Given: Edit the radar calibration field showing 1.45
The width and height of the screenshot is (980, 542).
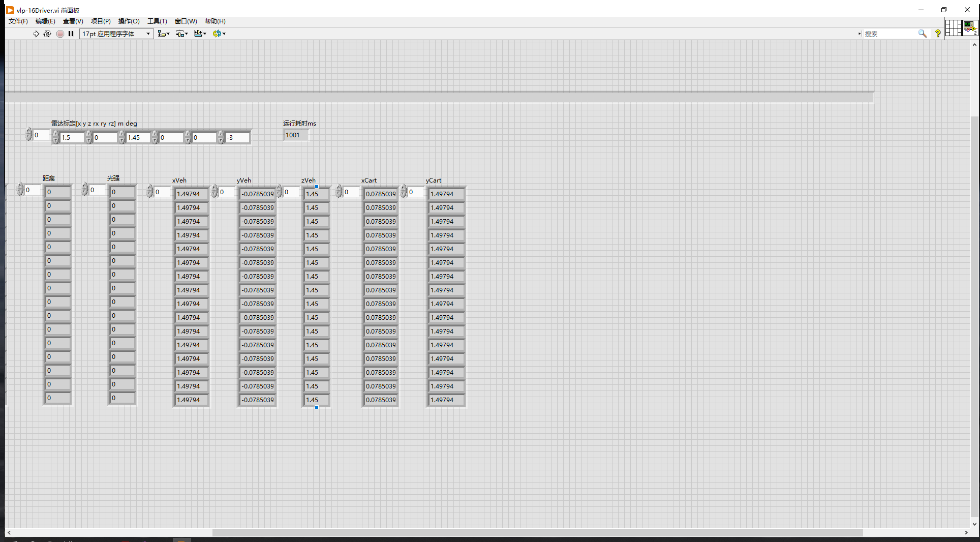Looking at the screenshot, I should (x=138, y=137).
